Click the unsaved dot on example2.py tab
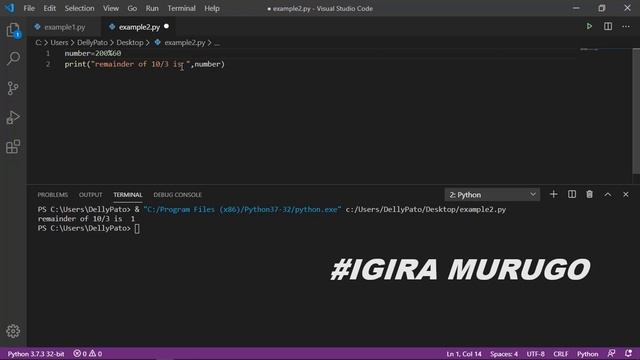Image resolution: width=640 pixels, height=360 pixels. [x=167, y=27]
